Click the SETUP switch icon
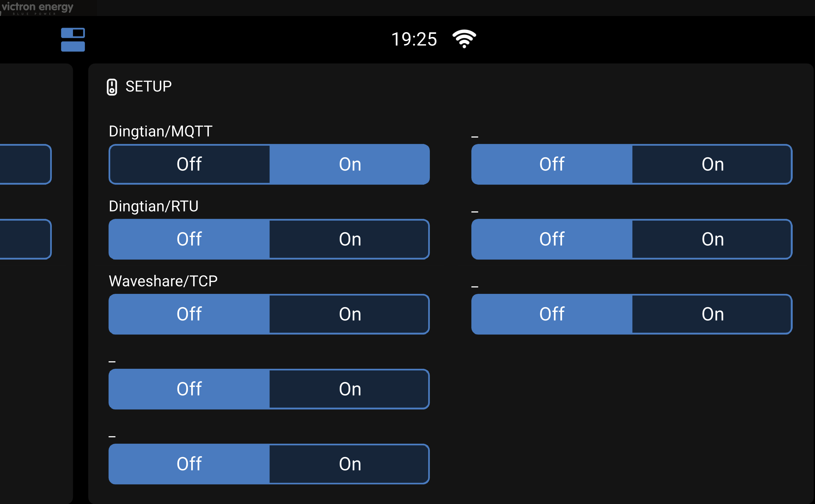The image size is (815, 504). point(112,87)
